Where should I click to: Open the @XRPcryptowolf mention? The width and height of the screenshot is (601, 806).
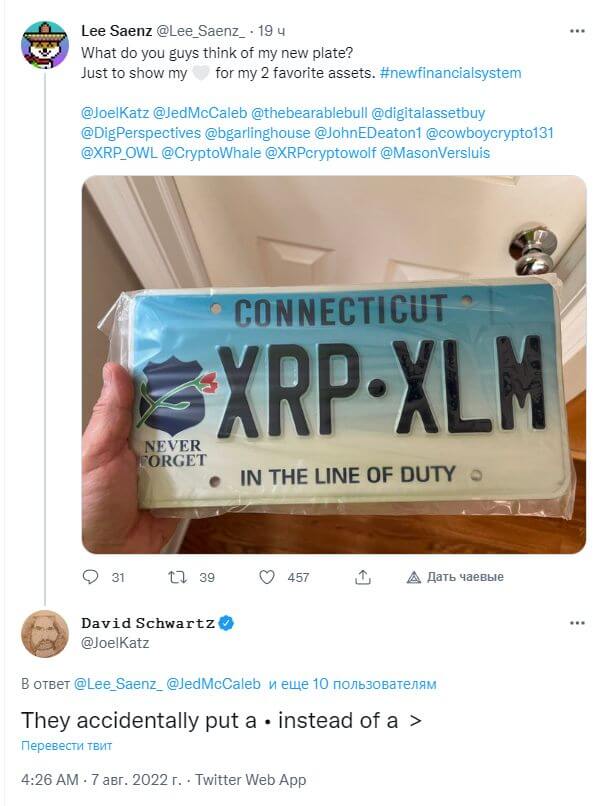coord(320,153)
